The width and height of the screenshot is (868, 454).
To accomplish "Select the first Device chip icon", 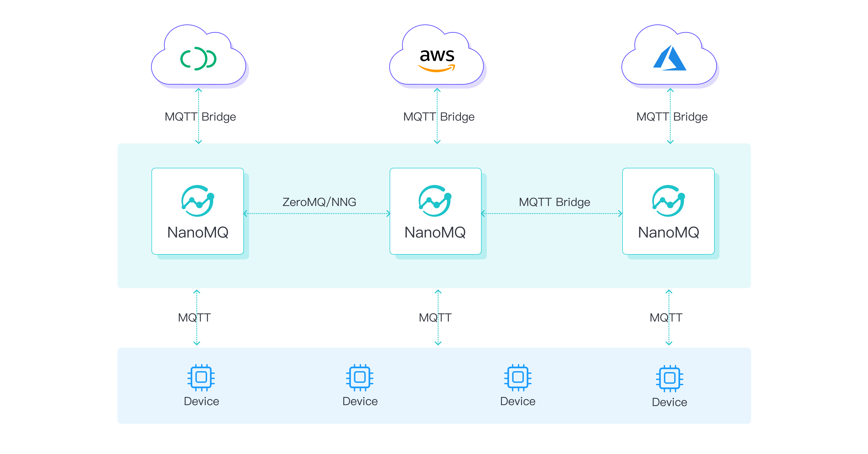I will [201, 378].
